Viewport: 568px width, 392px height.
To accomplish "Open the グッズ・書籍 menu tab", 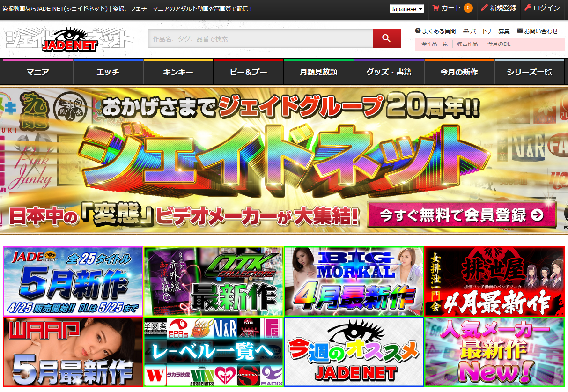I will click(389, 72).
